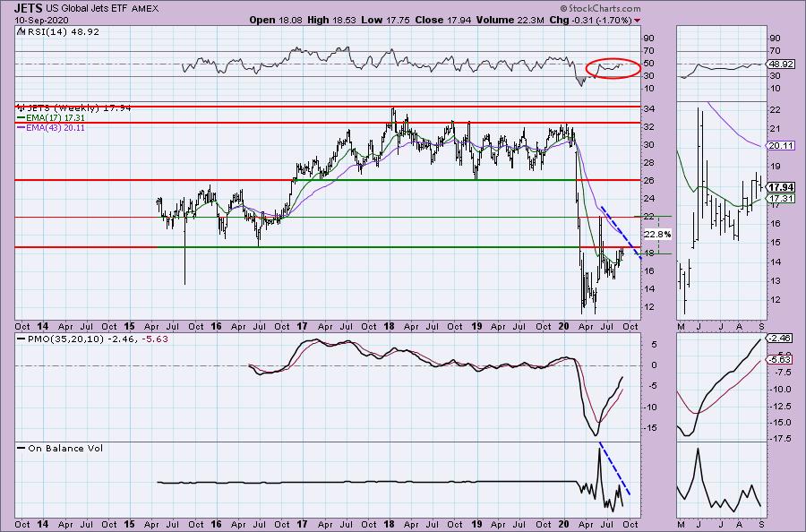The image size is (806, 532).
Task: Click the boxed 20.11 EMA price tag
Action: click(781, 146)
